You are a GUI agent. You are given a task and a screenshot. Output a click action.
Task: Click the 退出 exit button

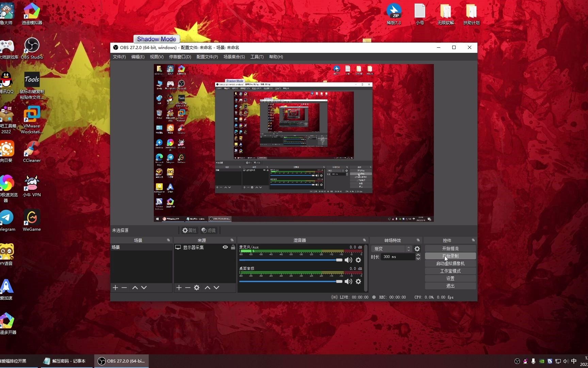(450, 286)
